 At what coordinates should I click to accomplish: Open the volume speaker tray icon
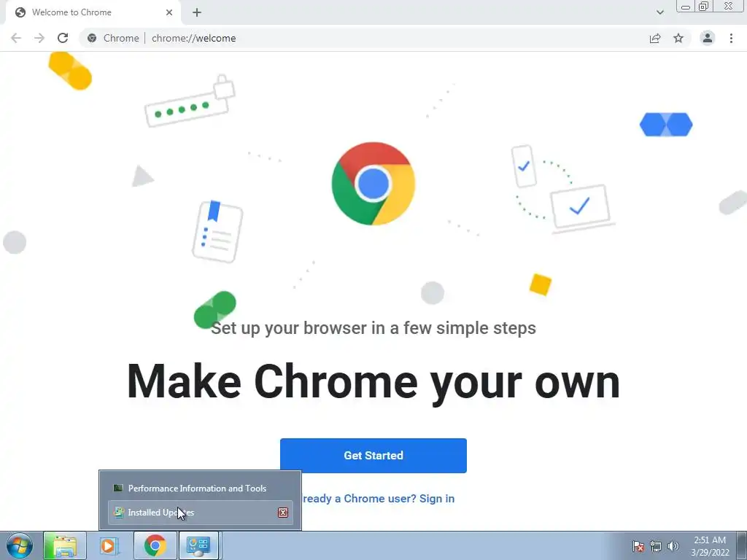673,546
